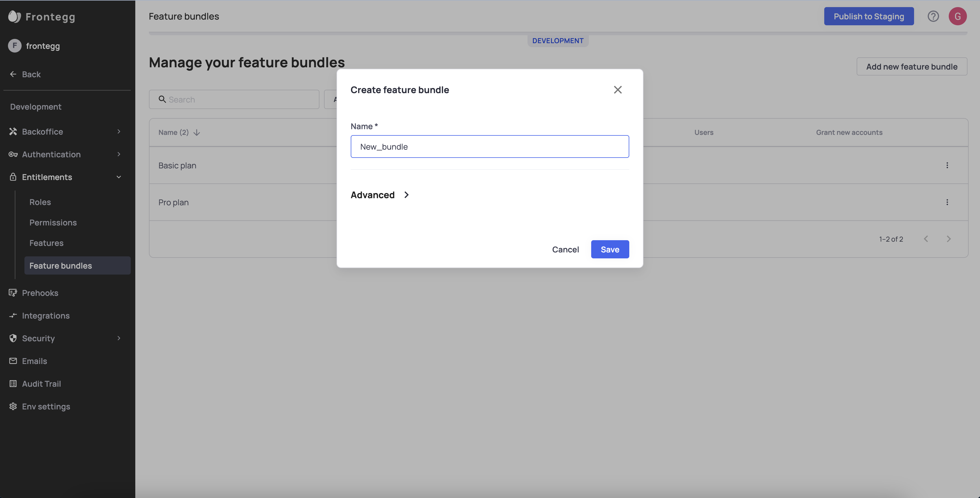Collapse the Entitlements sidebar section
The width and height of the screenshot is (980, 498).
coord(119,177)
